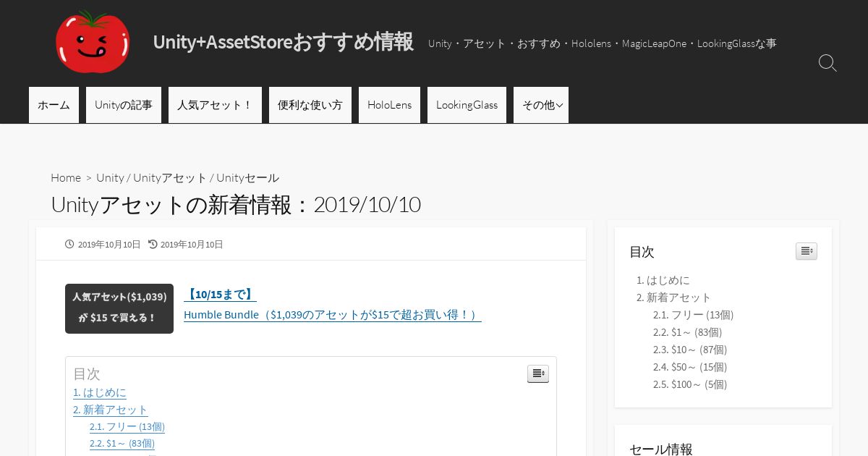The width and height of the screenshot is (868, 456).
Task: Open 便利な使い方 menu item
Action: tap(310, 105)
